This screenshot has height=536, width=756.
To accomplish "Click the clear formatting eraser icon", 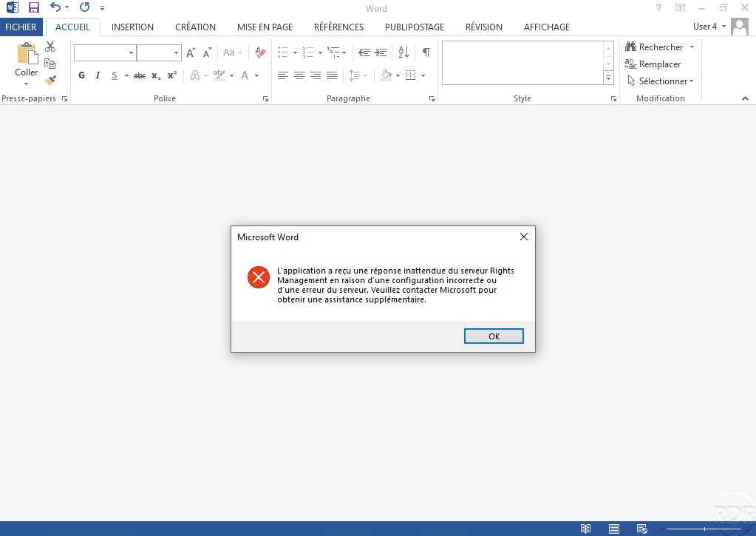I will pos(259,52).
